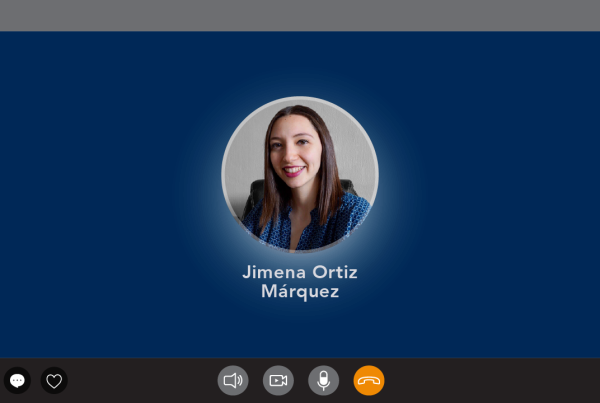Screen dimensions: 600x403
Task: Click the name Jimena Ortiz Márquez
Action: tap(300, 282)
